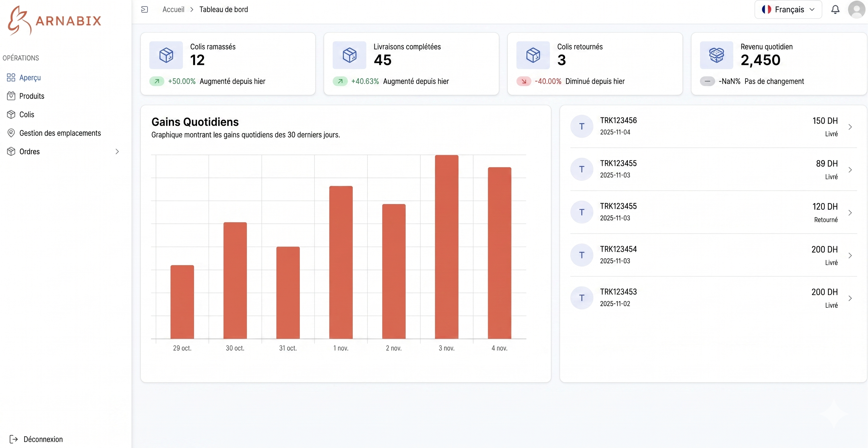Open TRK123455 details via right chevron
The image size is (868, 448).
pyautogui.click(x=850, y=170)
